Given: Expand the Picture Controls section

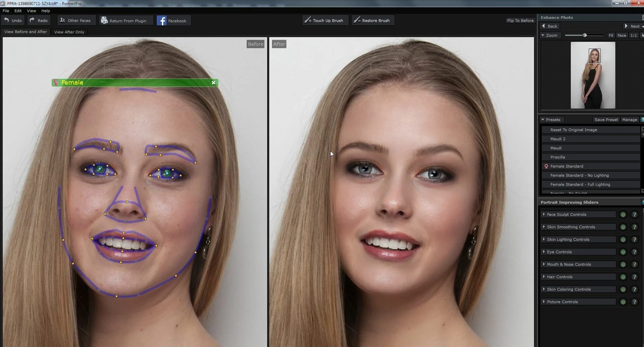Looking at the screenshot, I should point(579,302).
